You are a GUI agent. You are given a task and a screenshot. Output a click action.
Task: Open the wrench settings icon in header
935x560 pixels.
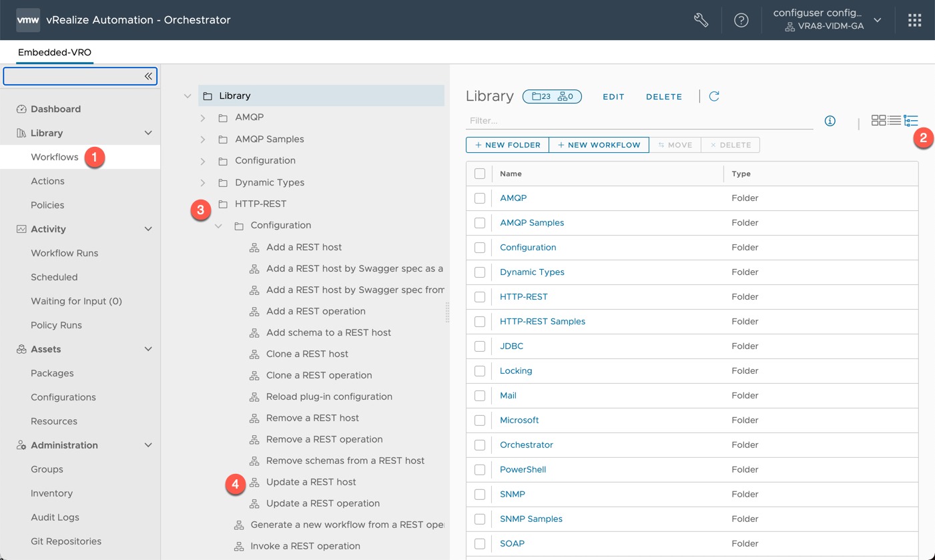(x=701, y=20)
